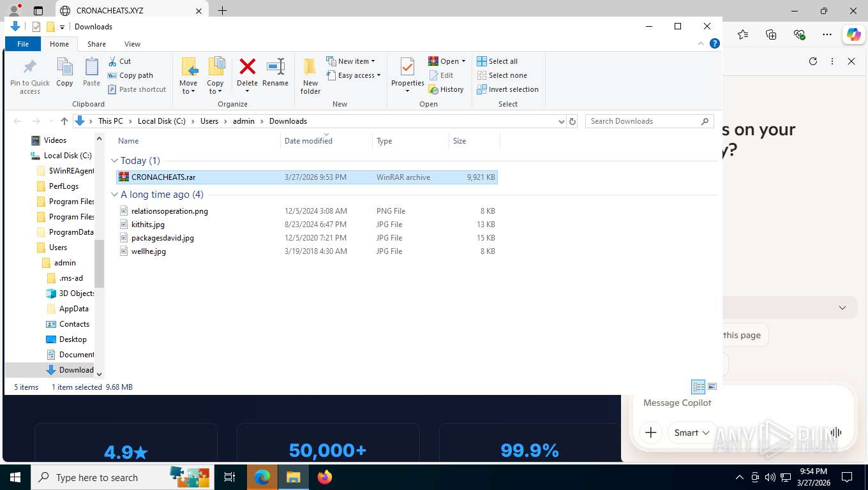Screen dimensions: 868x490
Task: Open Explorer Help question mark icon
Action: click(715, 43)
